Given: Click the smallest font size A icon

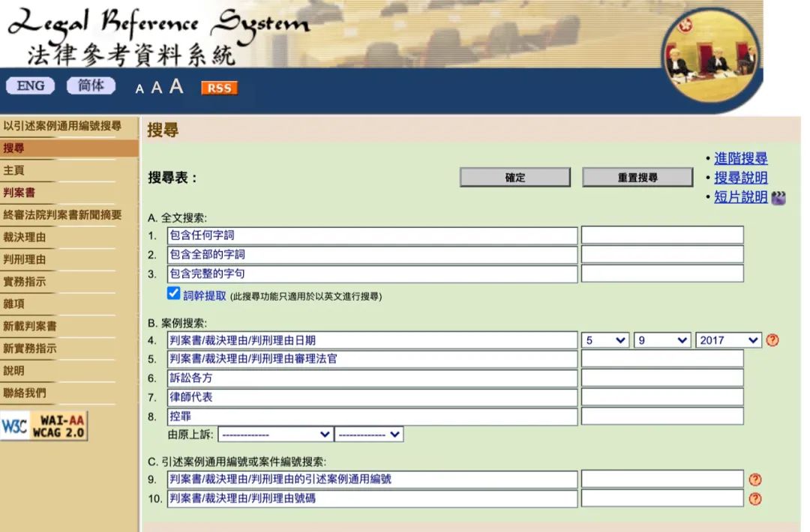Looking at the screenshot, I should [x=139, y=89].
